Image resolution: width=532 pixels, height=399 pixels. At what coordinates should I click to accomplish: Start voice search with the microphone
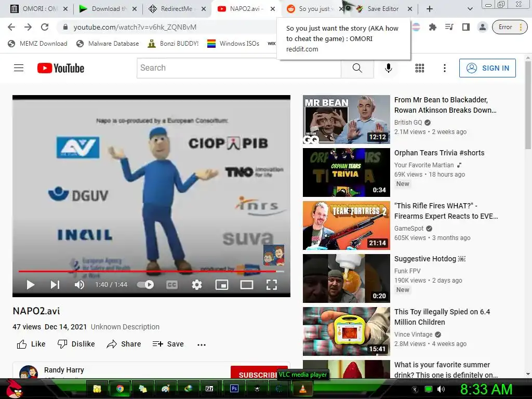(389, 68)
